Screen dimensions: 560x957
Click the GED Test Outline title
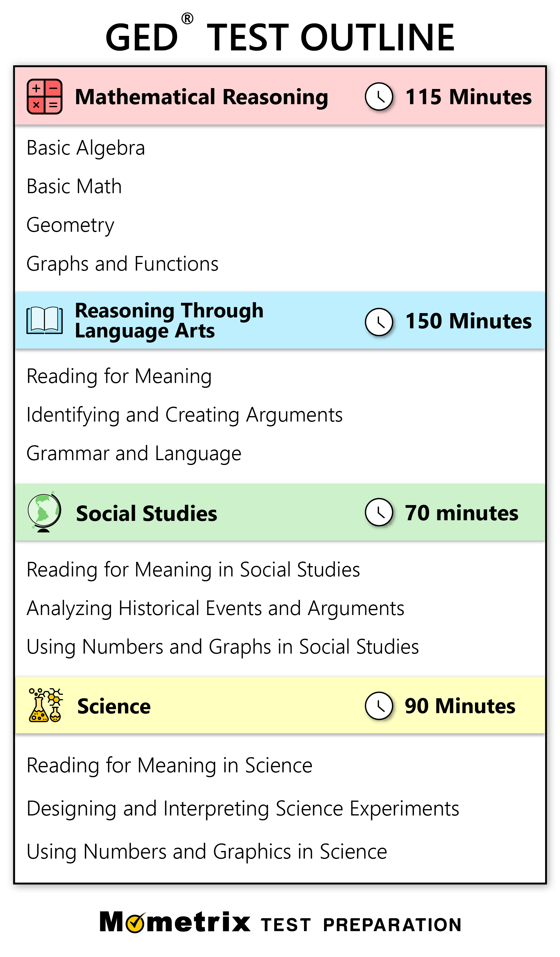click(x=280, y=37)
